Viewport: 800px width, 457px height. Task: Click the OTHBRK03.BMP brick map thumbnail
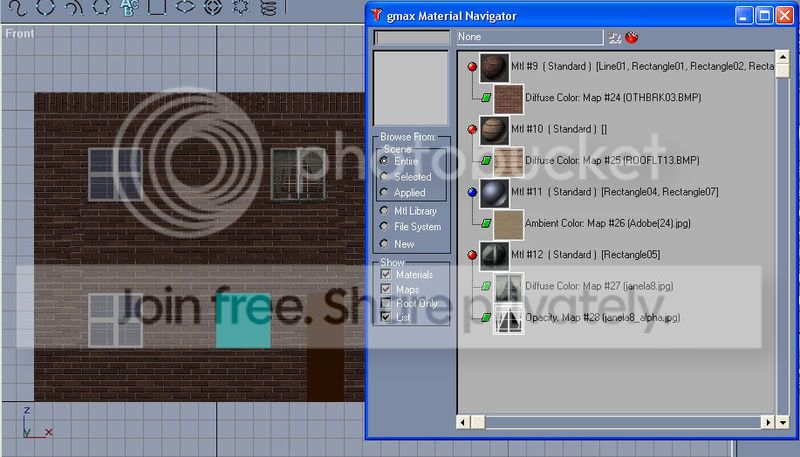click(509, 99)
